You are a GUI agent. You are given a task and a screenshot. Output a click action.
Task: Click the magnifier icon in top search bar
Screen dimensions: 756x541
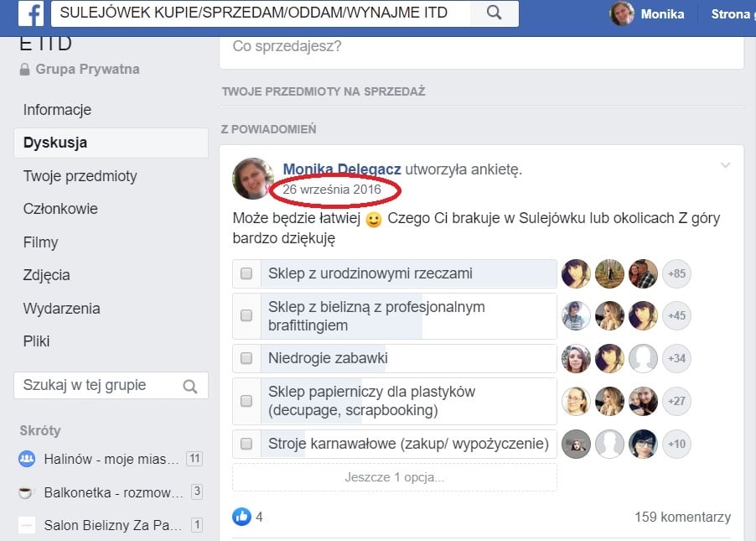494,13
